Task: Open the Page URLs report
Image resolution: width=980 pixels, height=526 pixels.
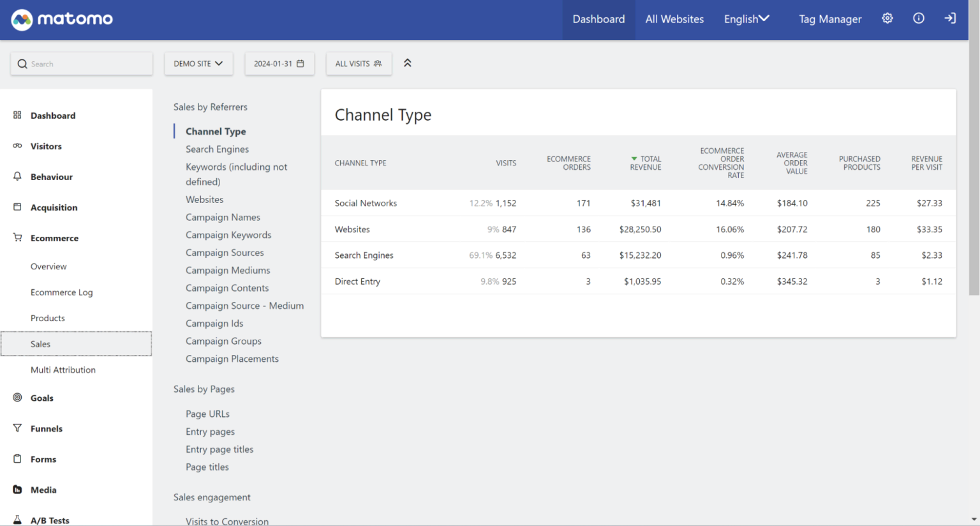Action: point(207,413)
